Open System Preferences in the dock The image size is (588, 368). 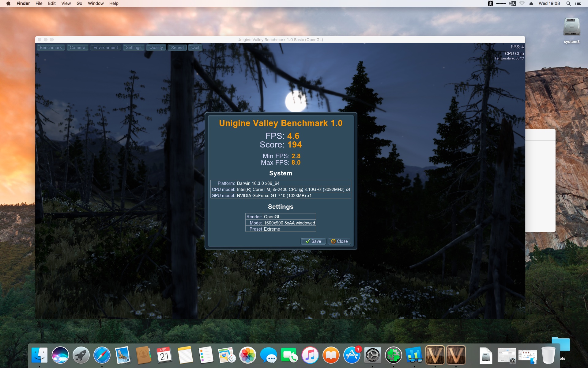coord(372,355)
